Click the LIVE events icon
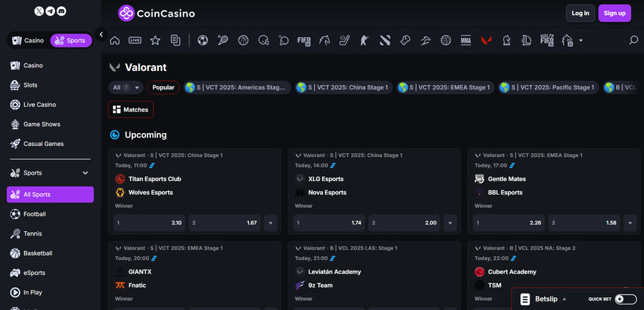 coord(135,40)
